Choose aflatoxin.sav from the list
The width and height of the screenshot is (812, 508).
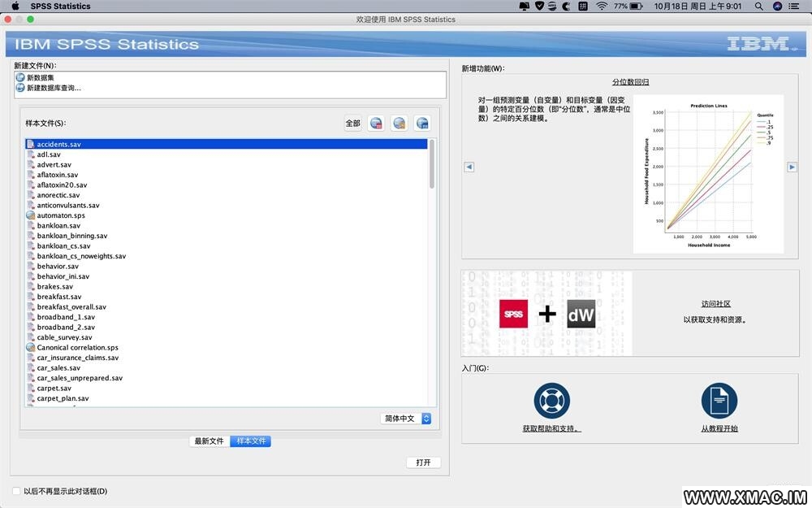coord(227,175)
